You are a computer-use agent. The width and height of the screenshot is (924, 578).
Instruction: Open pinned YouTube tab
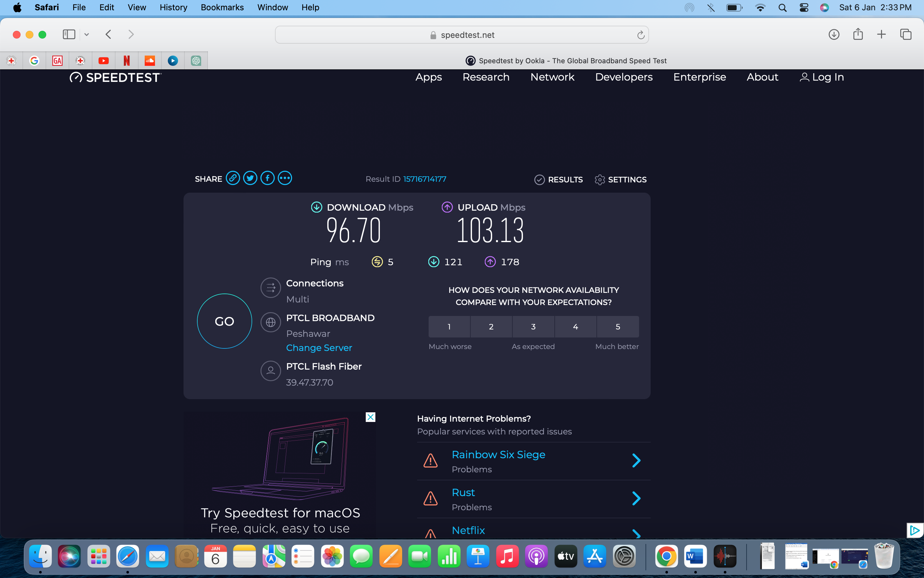pos(104,60)
